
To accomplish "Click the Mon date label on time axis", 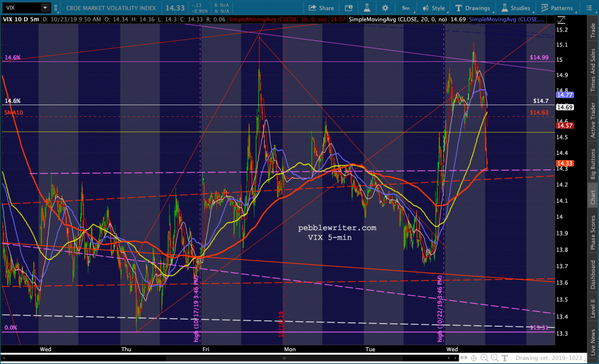I will [x=290, y=349].
